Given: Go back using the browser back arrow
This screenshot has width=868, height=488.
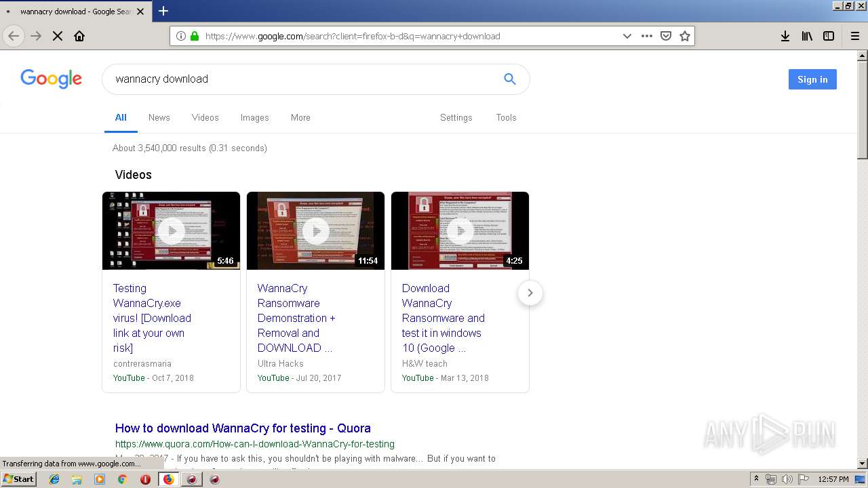Looking at the screenshot, I should pyautogui.click(x=14, y=36).
